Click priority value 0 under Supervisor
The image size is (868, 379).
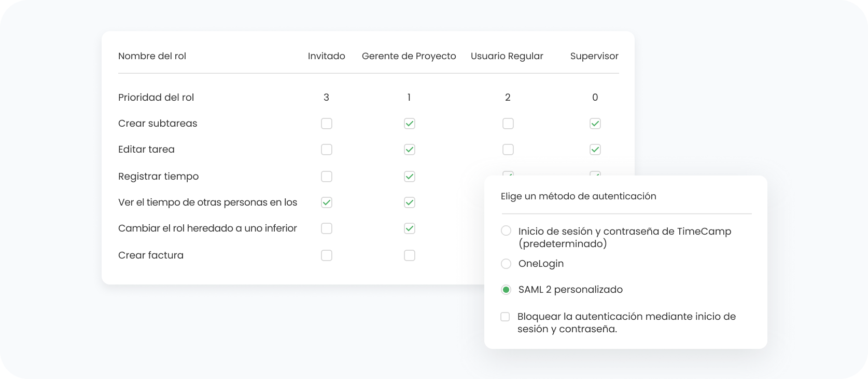[595, 98]
